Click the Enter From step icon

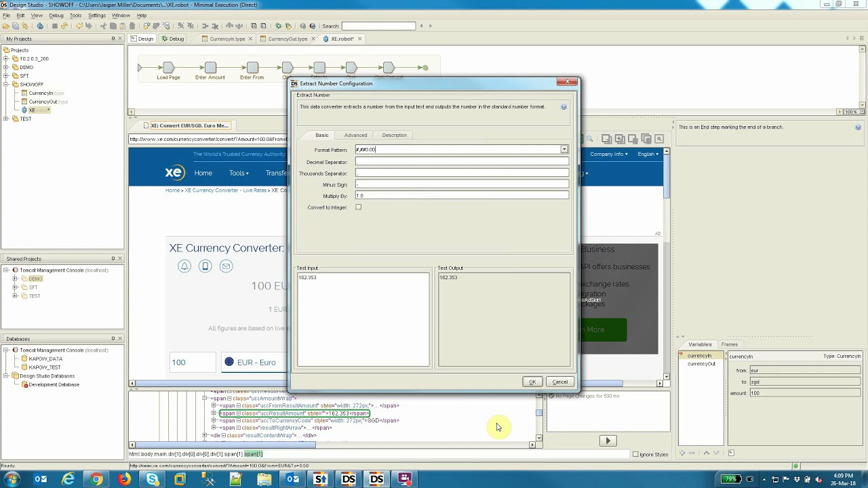click(252, 68)
